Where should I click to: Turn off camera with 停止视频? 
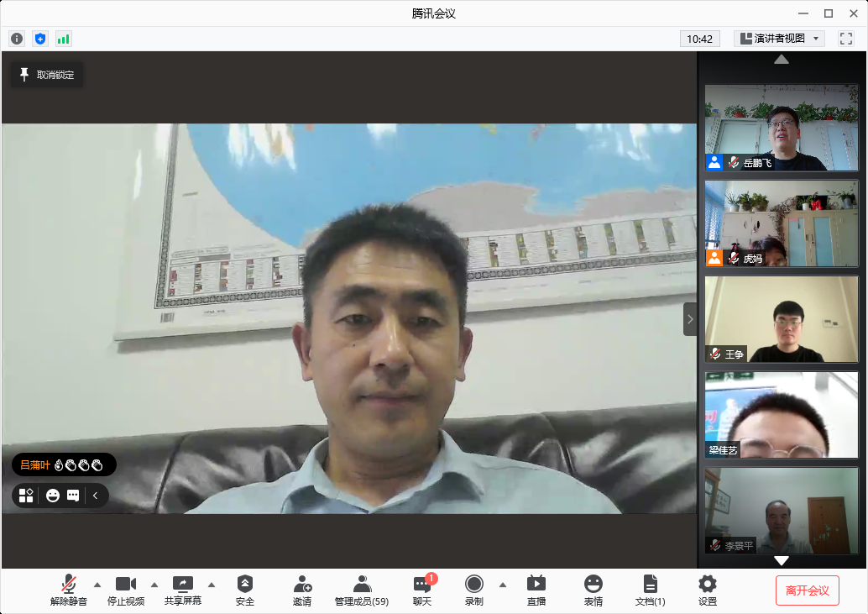[126, 590]
